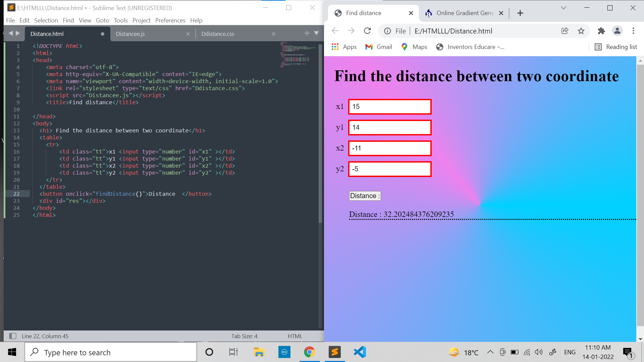
Task: Click the share page icon in address bar
Action: pyautogui.click(x=565, y=31)
